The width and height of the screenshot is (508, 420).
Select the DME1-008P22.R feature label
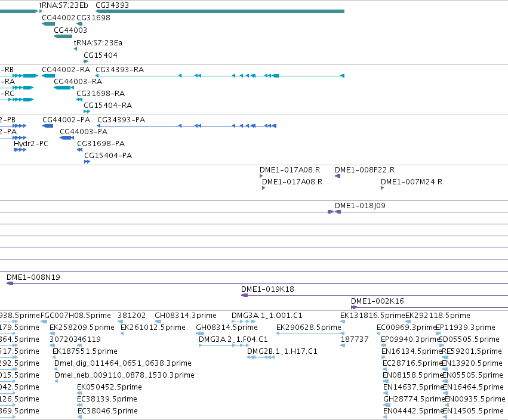tap(365, 170)
